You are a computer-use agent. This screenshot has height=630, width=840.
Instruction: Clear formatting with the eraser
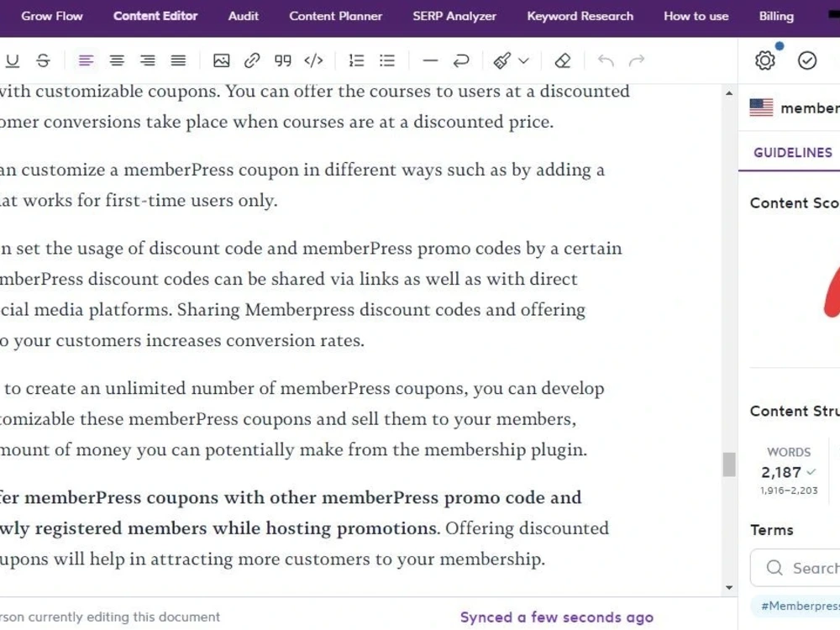[x=563, y=60]
